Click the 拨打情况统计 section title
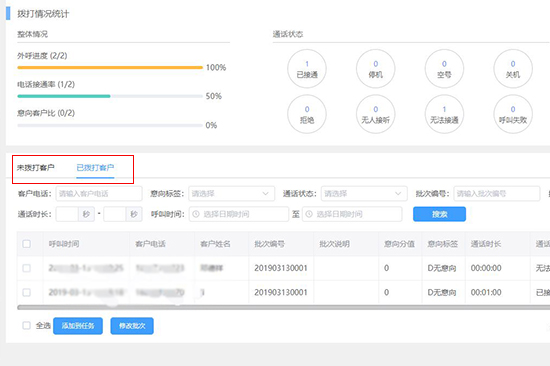The width and height of the screenshot is (550, 366). tap(43, 14)
